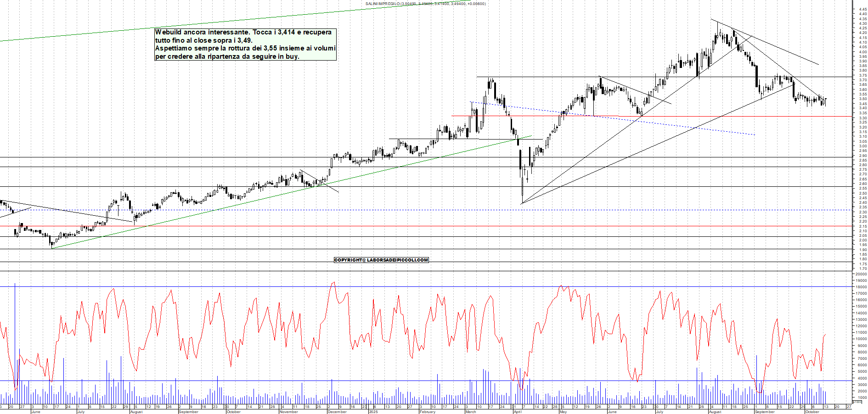
Task: Click the COPYRIGHT laborsadeipiccoli.com label
Action: click(381, 260)
